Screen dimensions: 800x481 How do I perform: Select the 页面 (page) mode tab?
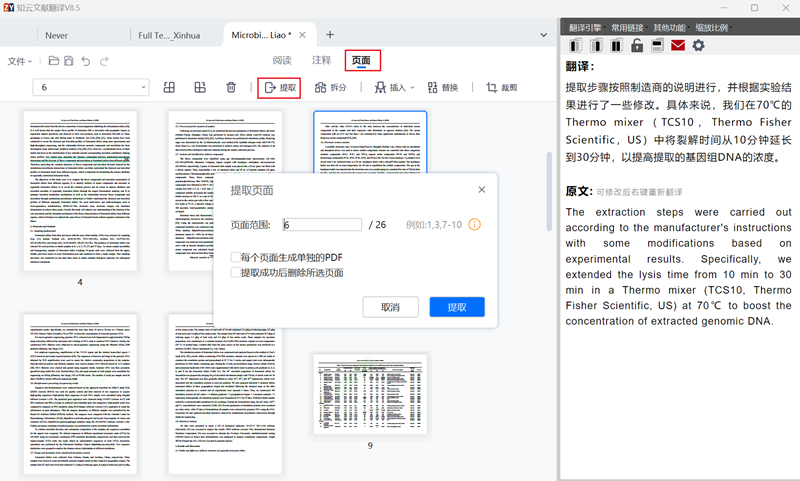[x=361, y=60]
